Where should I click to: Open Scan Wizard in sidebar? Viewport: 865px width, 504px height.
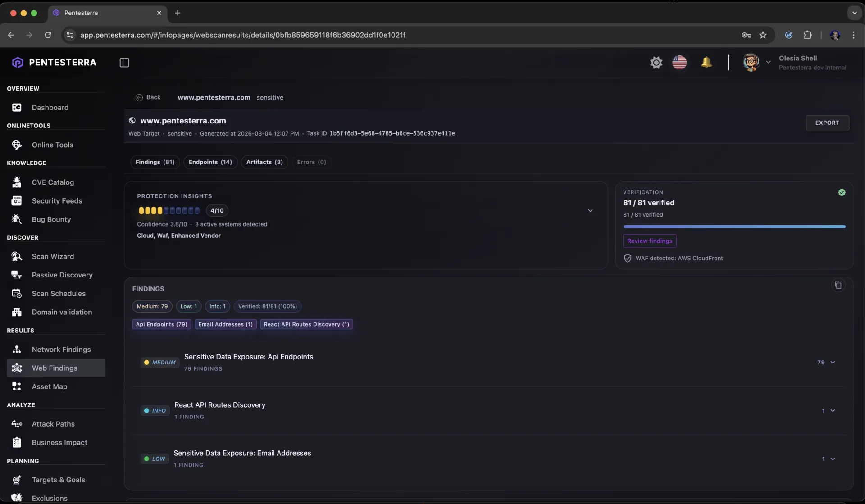pyautogui.click(x=53, y=256)
